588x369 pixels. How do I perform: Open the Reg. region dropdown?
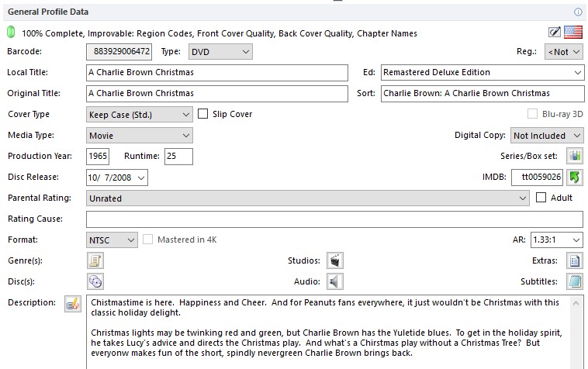click(x=564, y=52)
